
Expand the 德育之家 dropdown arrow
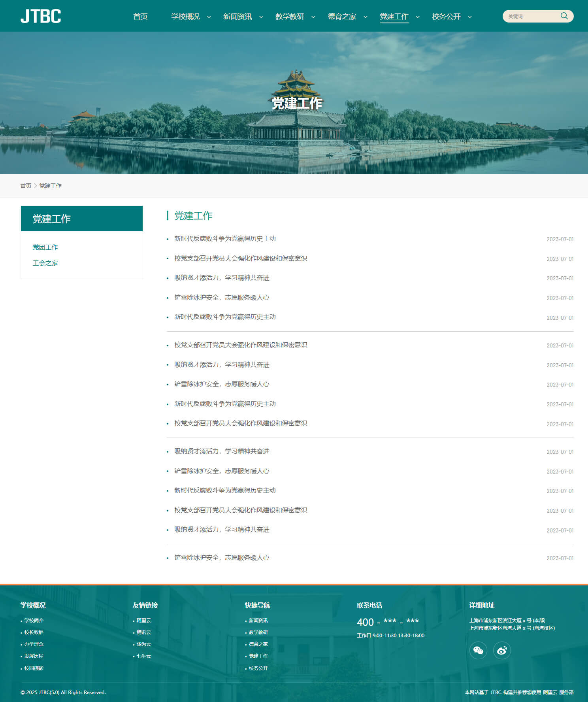click(366, 17)
